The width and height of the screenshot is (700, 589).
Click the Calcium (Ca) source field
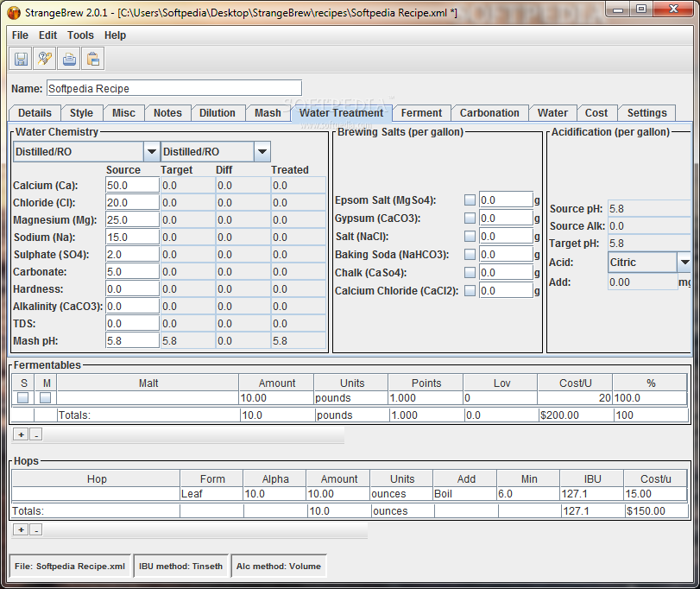click(x=132, y=186)
